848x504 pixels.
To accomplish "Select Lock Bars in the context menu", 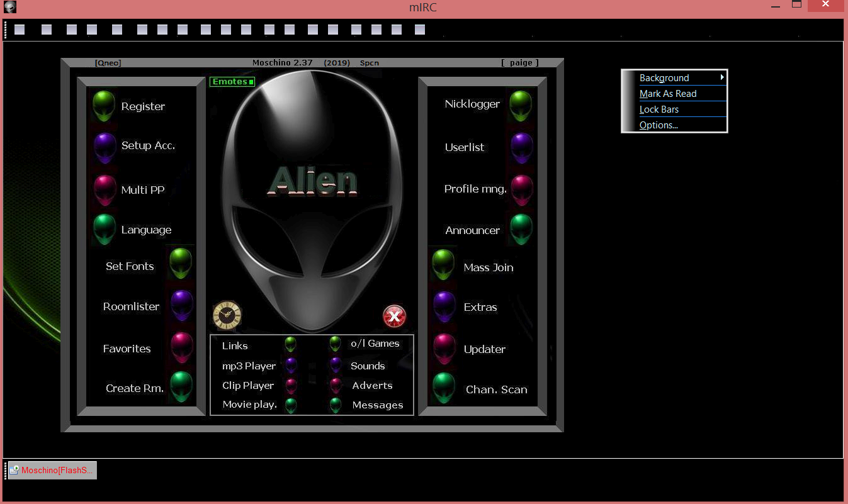I will click(674, 109).
